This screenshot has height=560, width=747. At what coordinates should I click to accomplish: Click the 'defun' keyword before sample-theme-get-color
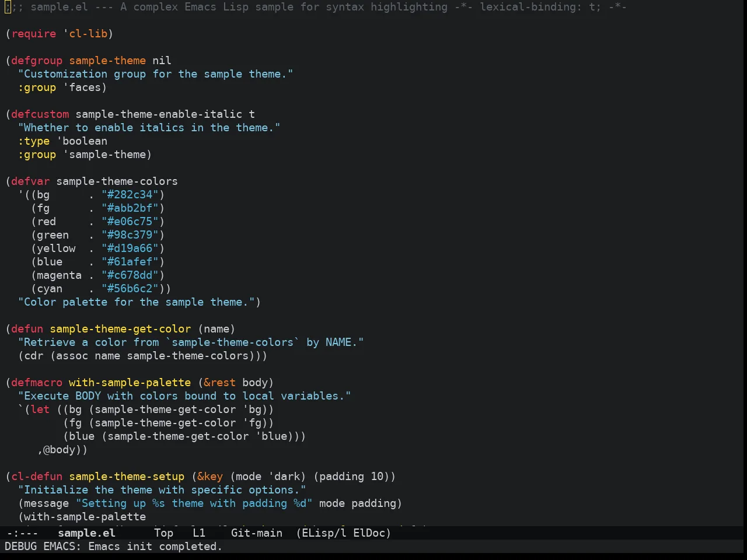coord(27,329)
